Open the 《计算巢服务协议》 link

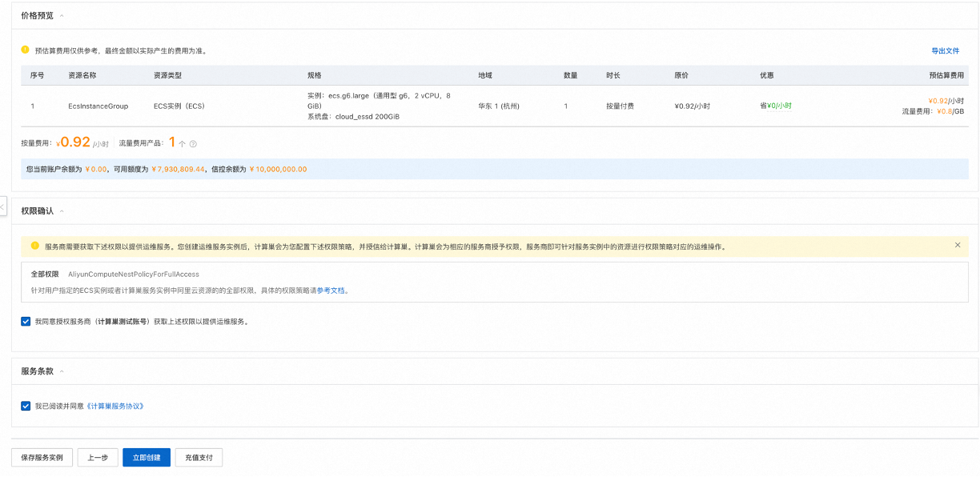coord(114,406)
